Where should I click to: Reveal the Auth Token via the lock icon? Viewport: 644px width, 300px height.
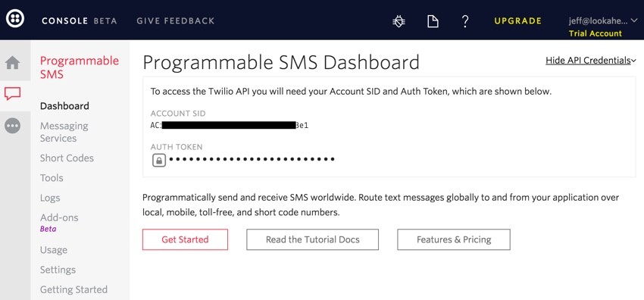point(159,160)
